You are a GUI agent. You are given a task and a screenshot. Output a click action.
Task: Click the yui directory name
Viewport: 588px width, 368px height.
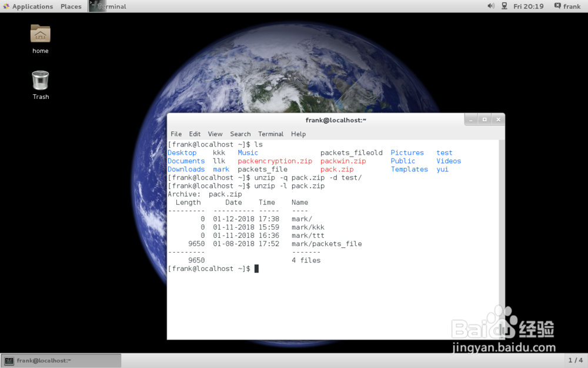coord(443,170)
